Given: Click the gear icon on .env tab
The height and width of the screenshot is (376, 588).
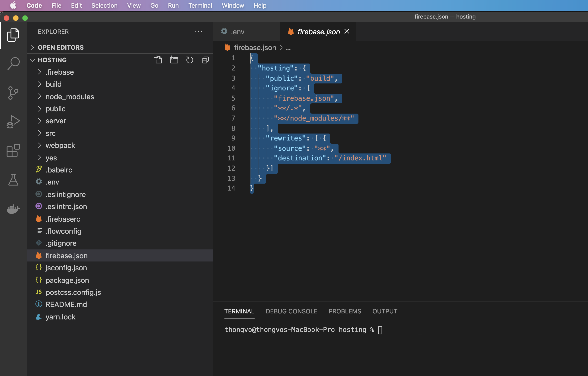Looking at the screenshot, I should [224, 31].
